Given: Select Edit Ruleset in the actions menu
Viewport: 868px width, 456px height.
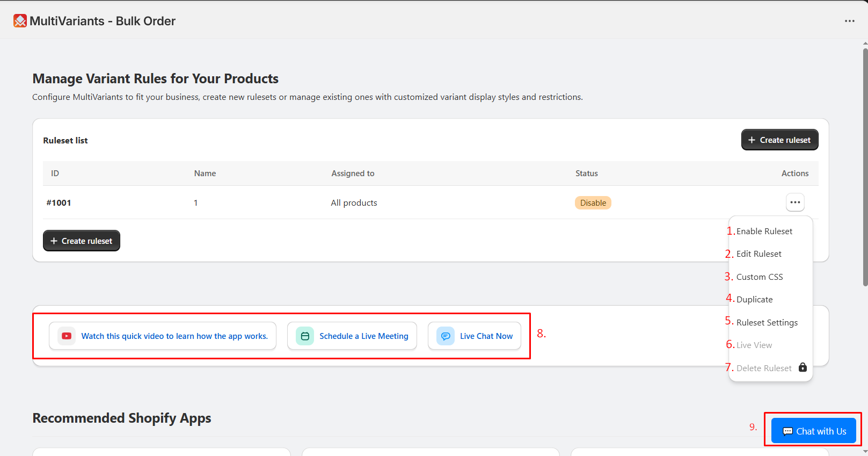Looking at the screenshot, I should [759, 254].
